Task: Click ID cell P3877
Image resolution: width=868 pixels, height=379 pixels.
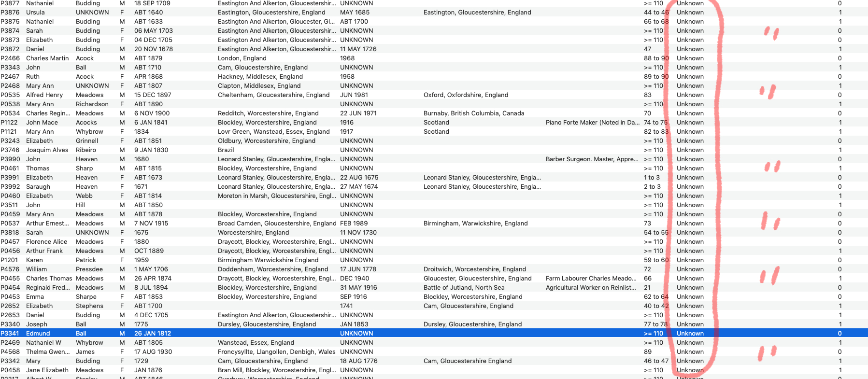Action: click(10, 3)
